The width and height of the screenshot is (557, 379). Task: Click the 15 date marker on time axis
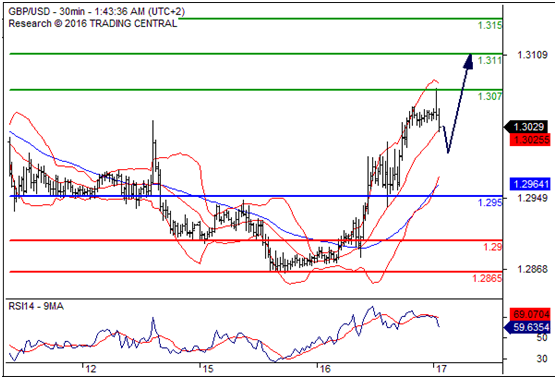pos(208,369)
